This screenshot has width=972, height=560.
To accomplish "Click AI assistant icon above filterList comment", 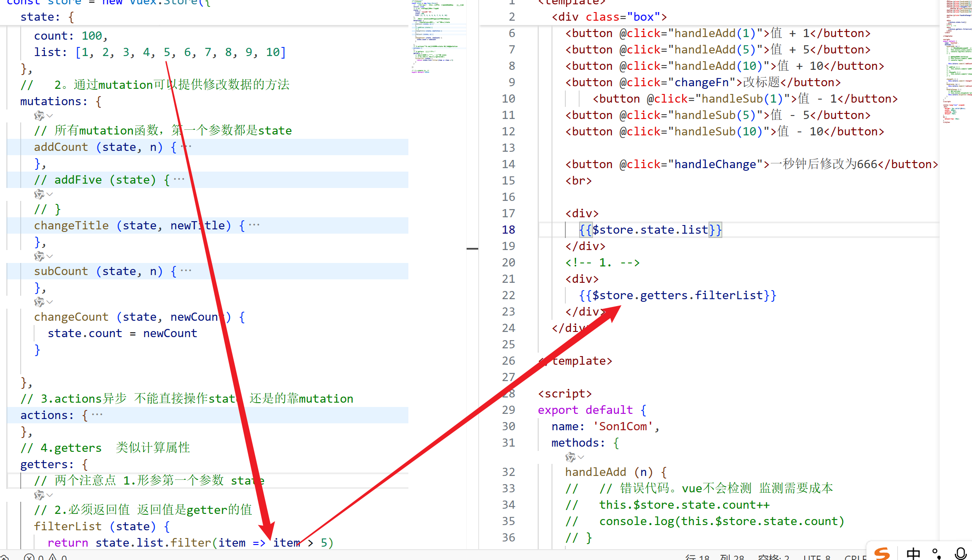I will 39,495.
